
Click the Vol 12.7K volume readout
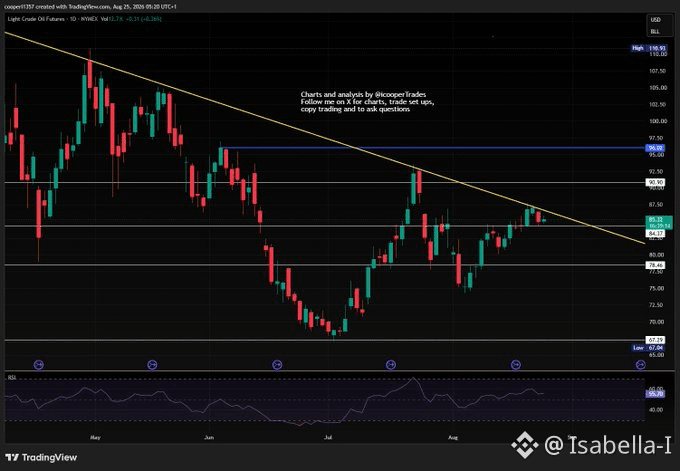click(111, 19)
